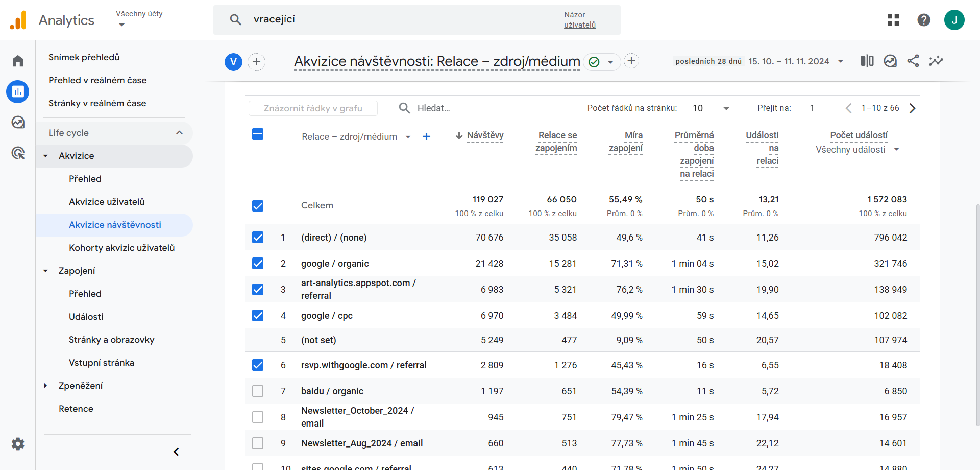Open the Vstupní stránka report
This screenshot has width=980, height=470.
coord(102,363)
